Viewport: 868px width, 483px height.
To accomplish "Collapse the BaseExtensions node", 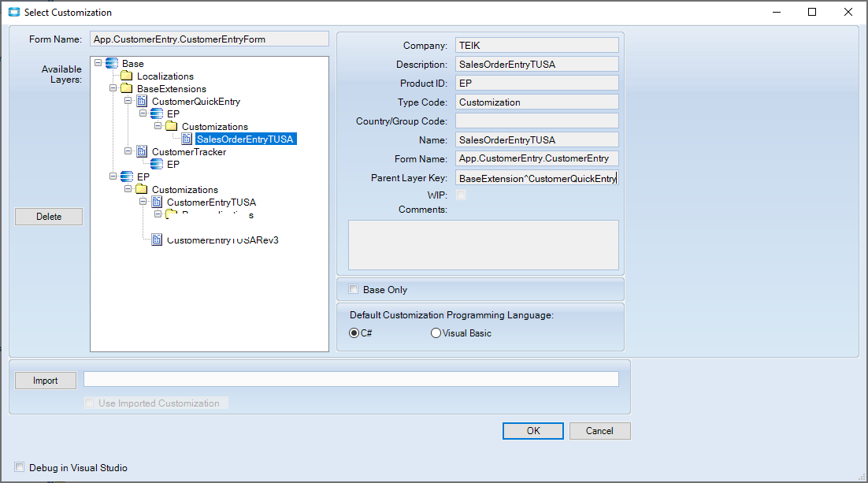I will (x=113, y=88).
